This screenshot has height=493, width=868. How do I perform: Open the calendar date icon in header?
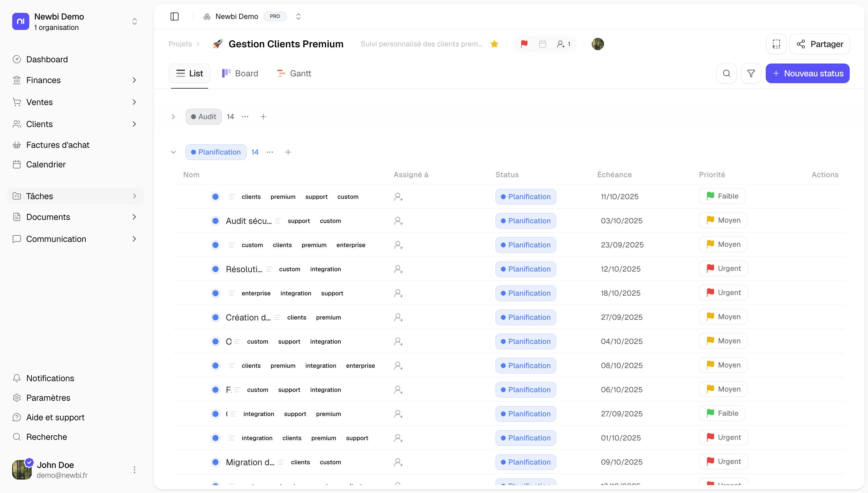pyautogui.click(x=542, y=44)
